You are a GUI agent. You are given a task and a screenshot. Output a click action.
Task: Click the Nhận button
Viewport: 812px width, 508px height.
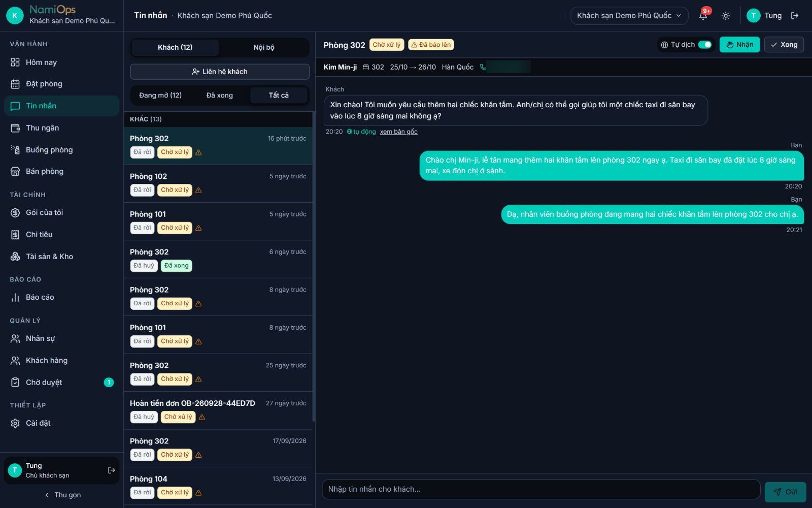(x=739, y=45)
